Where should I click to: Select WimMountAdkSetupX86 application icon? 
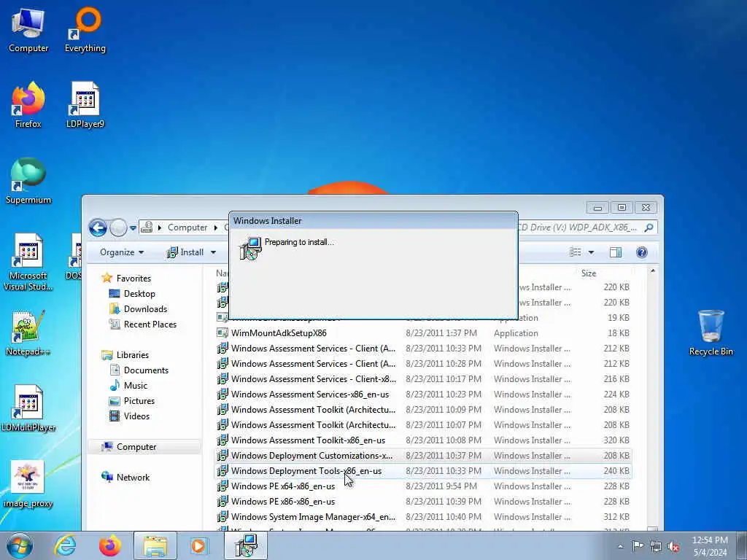coord(222,332)
